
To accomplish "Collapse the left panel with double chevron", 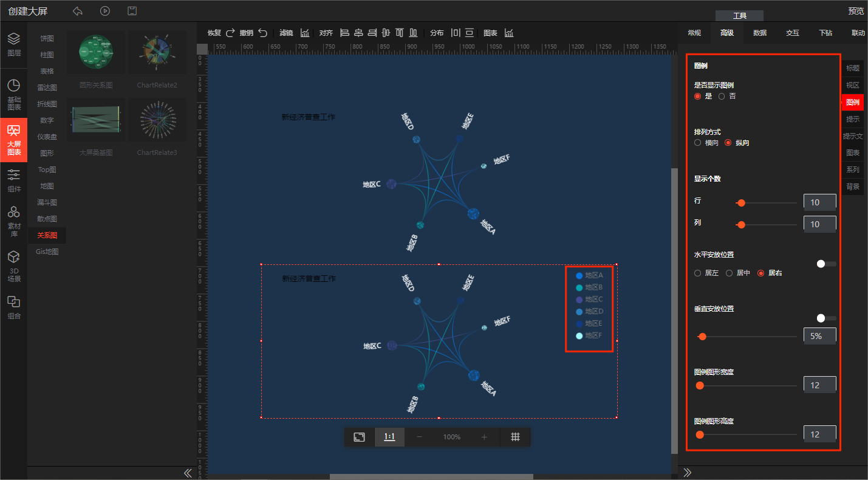I will coord(188,473).
